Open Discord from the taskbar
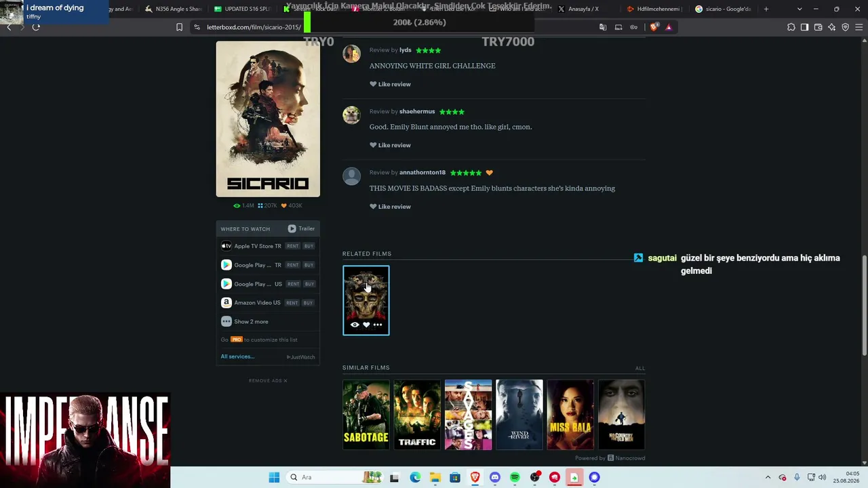Image resolution: width=868 pixels, height=488 pixels. click(x=495, y=477)
